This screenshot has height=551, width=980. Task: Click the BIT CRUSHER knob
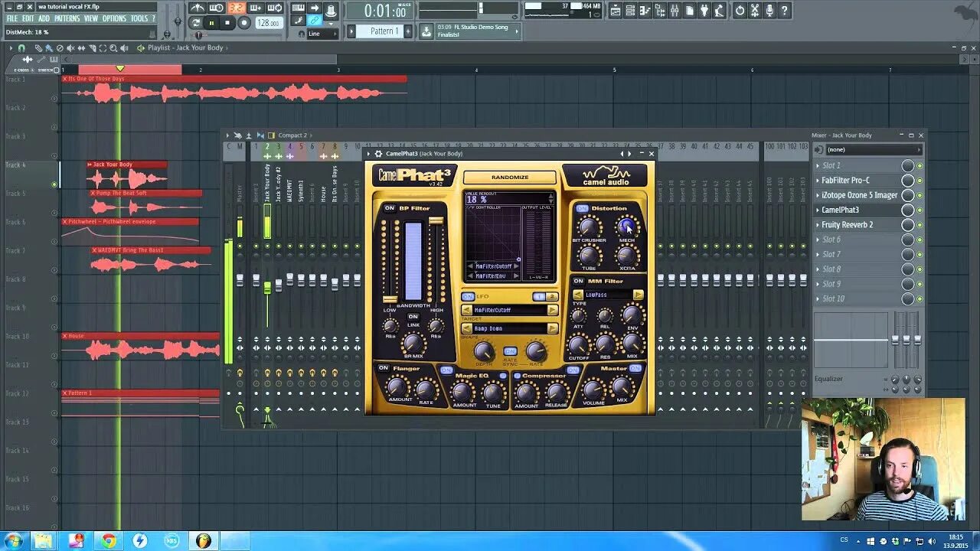588,227
